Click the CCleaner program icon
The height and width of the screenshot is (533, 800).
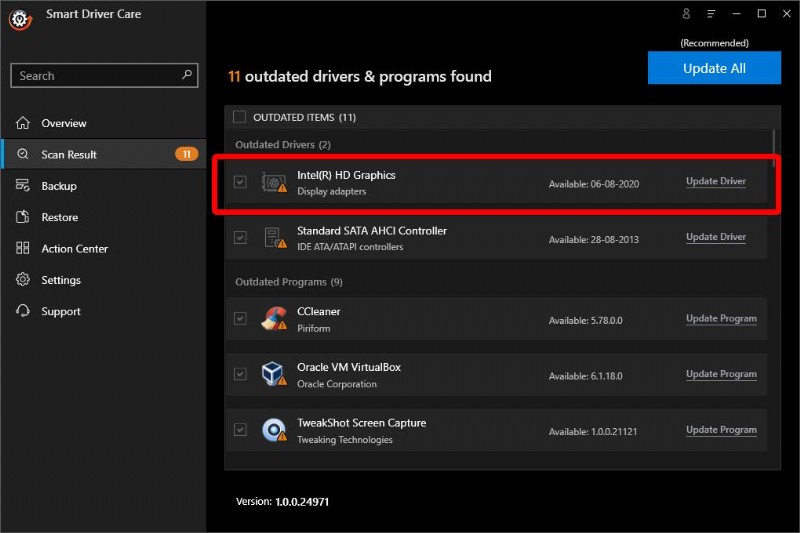click(274, 319)
